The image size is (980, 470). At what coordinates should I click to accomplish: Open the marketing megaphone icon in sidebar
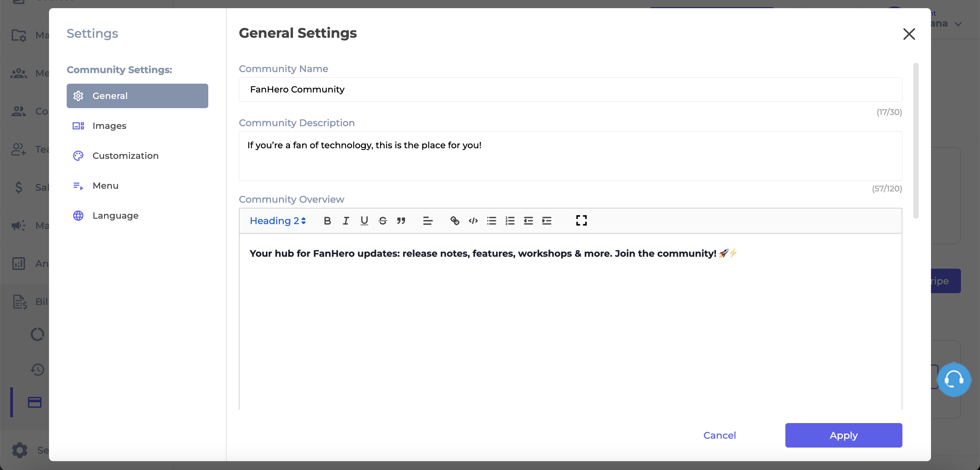tap(19, 225)
